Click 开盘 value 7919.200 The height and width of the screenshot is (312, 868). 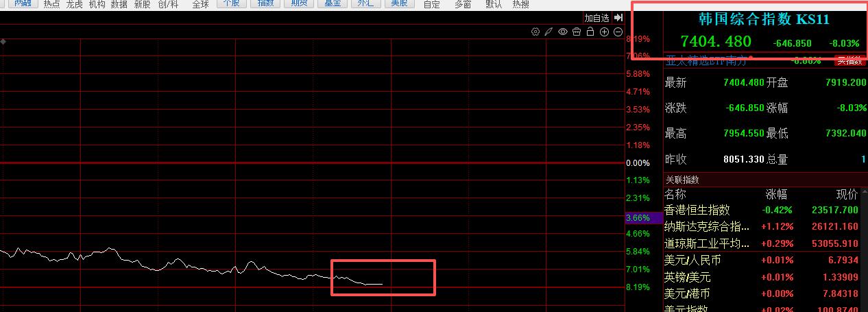click(846, 82)
